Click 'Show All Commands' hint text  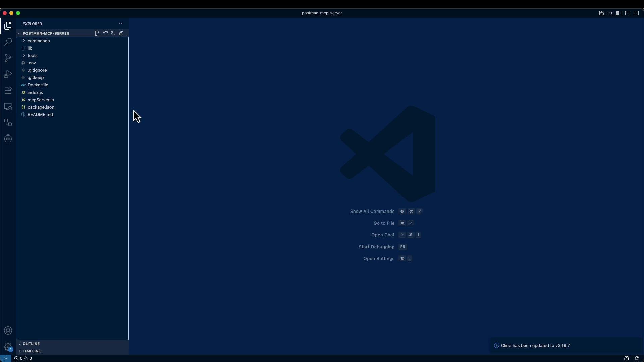point(372,212)
